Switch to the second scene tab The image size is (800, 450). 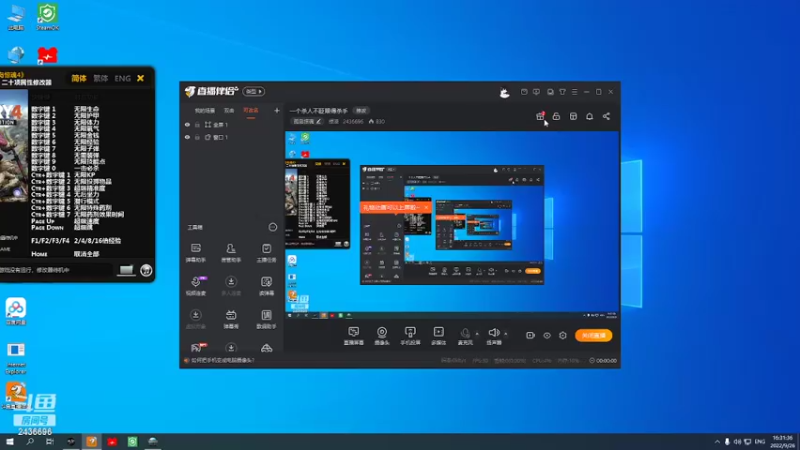(229, 111)
